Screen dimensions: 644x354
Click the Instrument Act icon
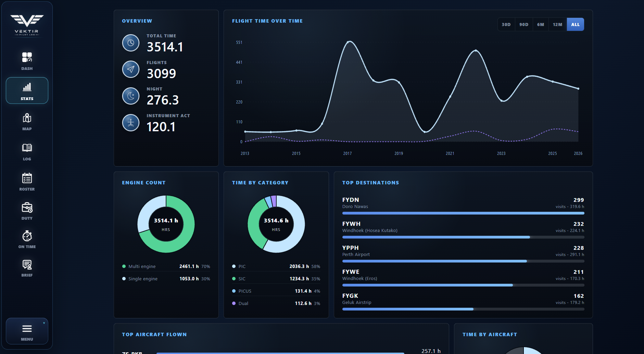click(131, 123)
